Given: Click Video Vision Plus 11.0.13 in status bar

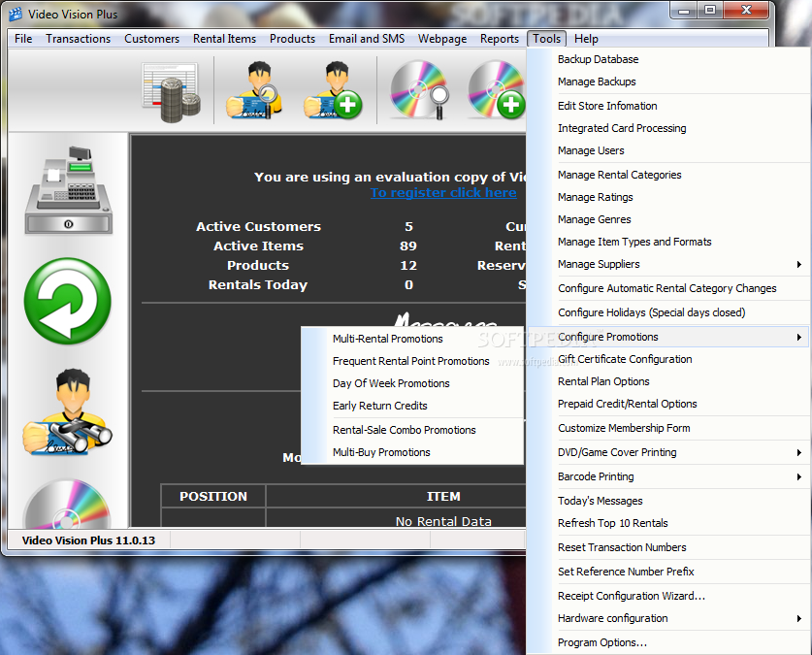Looking at the screenshot, I should point(88,540).
